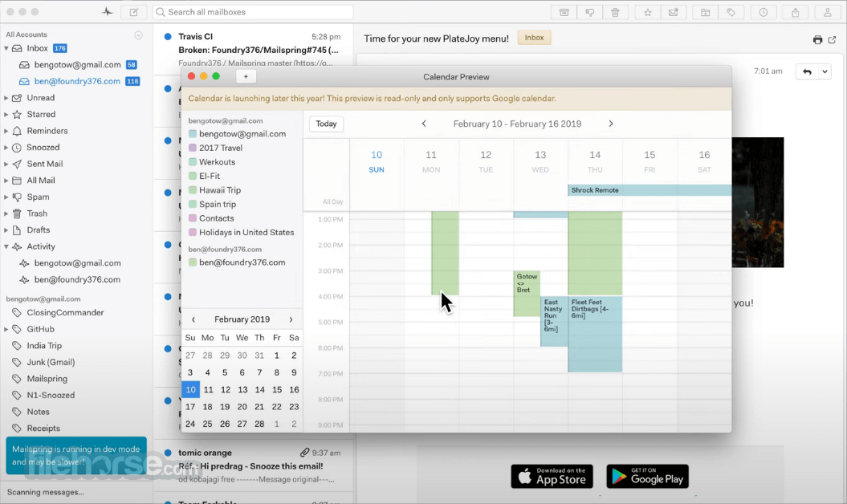847x504 pixels.
Task: Open Fleet Feet Dirtbags event
Action: (595, 335)
